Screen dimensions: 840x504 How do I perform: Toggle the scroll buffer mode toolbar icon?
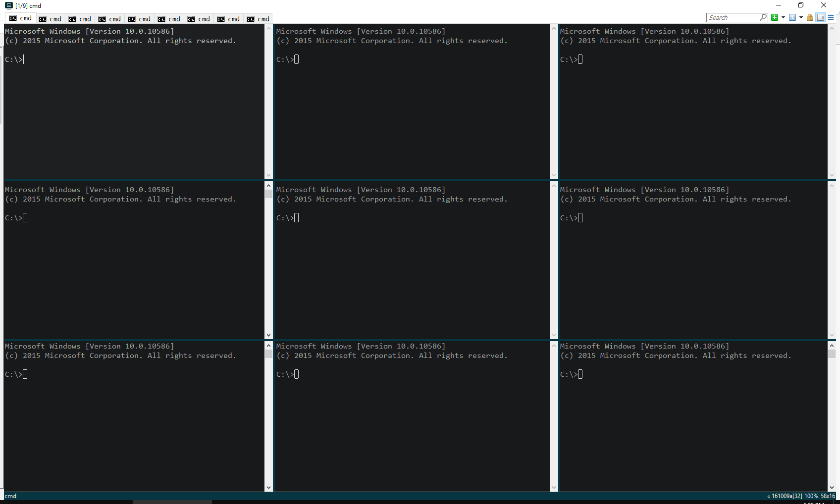tap(821, 17)
